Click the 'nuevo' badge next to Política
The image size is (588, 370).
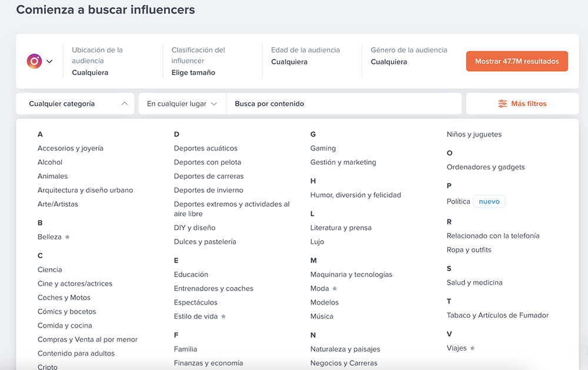point(489,201)
